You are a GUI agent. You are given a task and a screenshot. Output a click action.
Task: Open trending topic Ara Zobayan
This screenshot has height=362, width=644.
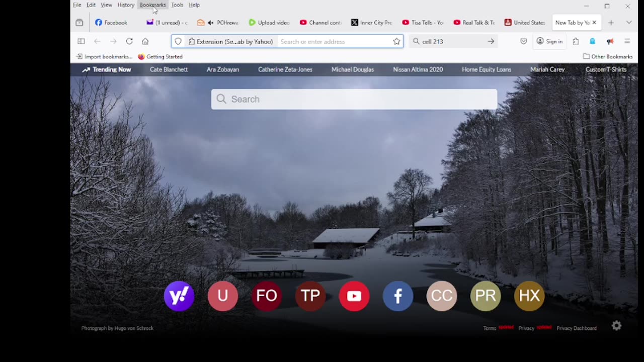223,69
